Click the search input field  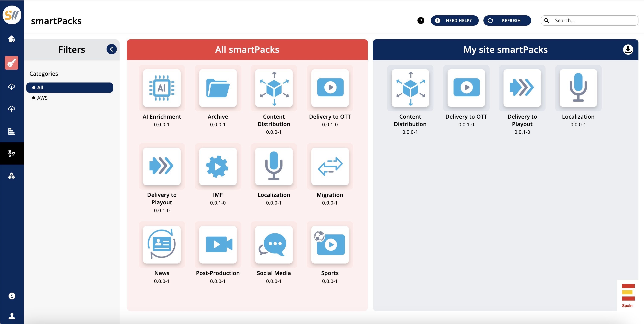point(590,21)
